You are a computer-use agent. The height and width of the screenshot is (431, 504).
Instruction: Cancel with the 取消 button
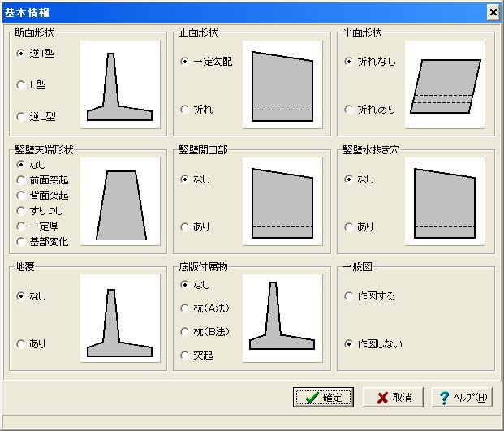(393, 398)
